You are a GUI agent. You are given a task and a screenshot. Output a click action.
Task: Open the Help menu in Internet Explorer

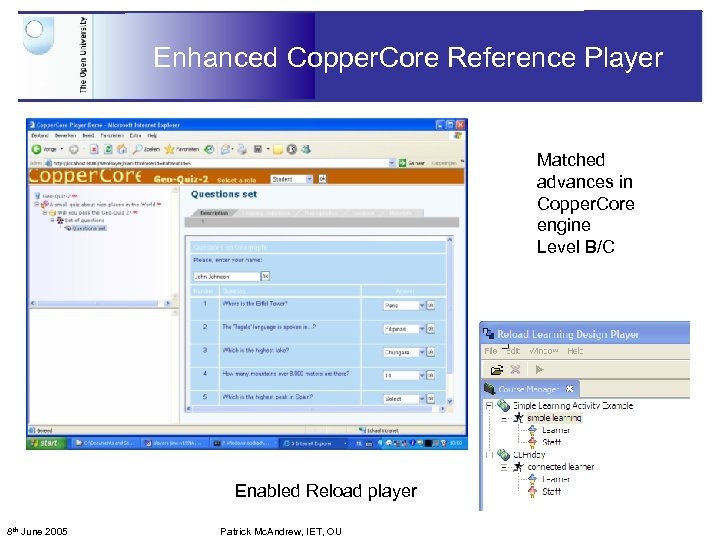click(x=152, y=135)
